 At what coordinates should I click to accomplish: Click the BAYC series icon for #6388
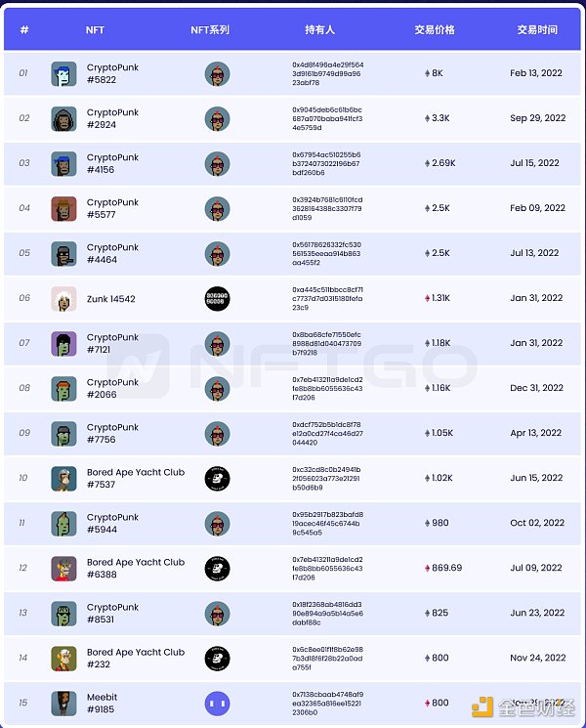tap(217, 569)
